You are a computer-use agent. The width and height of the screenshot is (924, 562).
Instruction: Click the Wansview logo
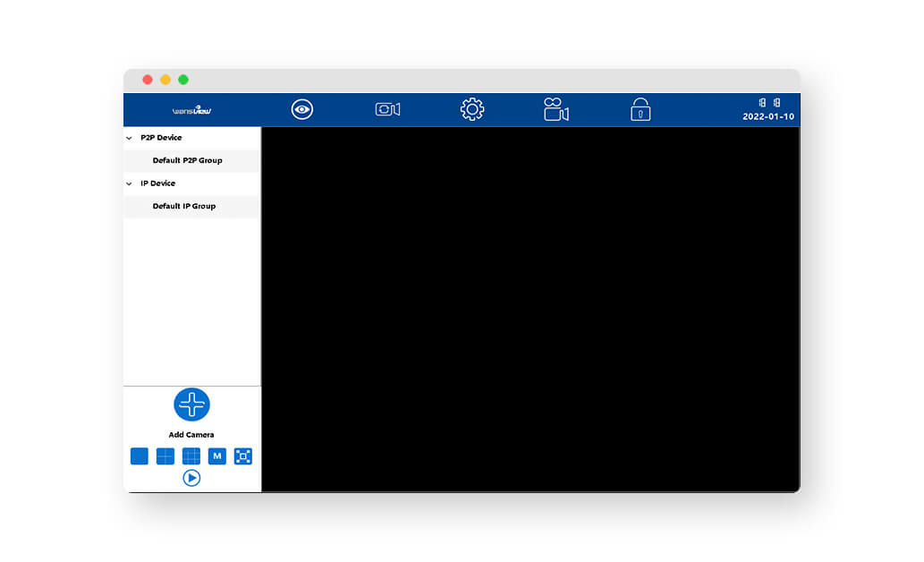(191, 110)
